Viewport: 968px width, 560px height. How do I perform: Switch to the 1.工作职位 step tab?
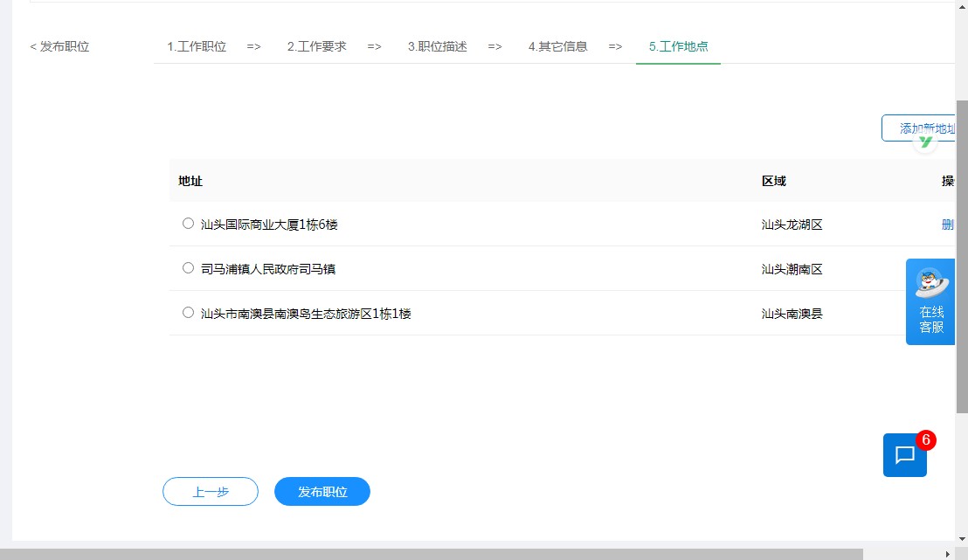pos(197,46)
